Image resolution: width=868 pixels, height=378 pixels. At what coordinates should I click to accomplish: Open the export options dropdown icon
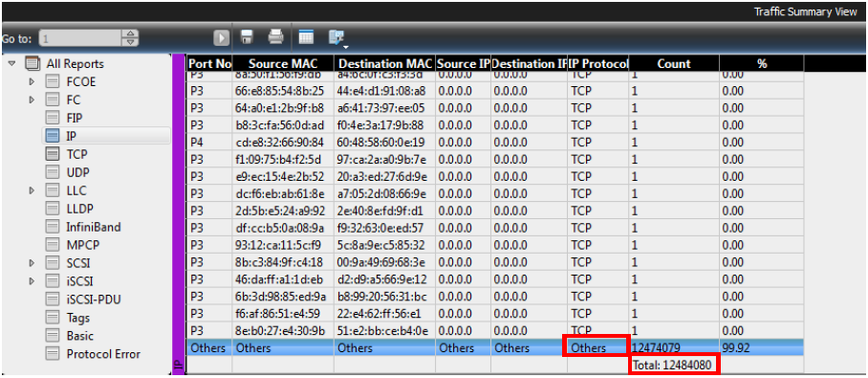[336, 37]
